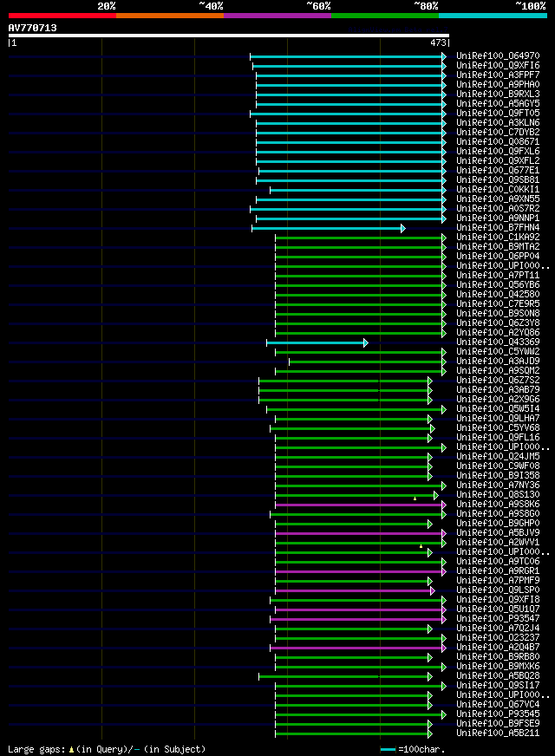Select the UniRef100_Q08671 label
This screenshot has width=555, height=756.
pyautogui.click(x=498, y=142)
